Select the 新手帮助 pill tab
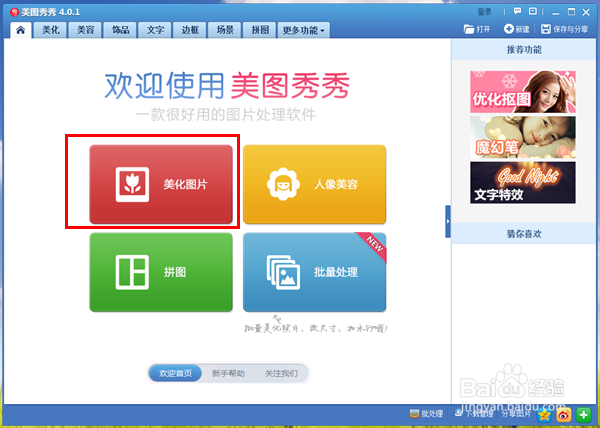This screenshot has width=600, height=428. tap(228, 373)
